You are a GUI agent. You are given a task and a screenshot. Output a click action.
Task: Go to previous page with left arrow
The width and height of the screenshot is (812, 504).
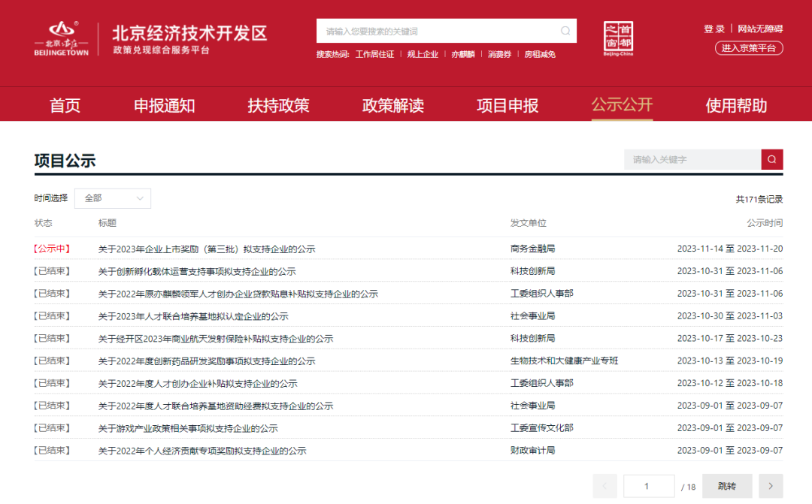604,486
